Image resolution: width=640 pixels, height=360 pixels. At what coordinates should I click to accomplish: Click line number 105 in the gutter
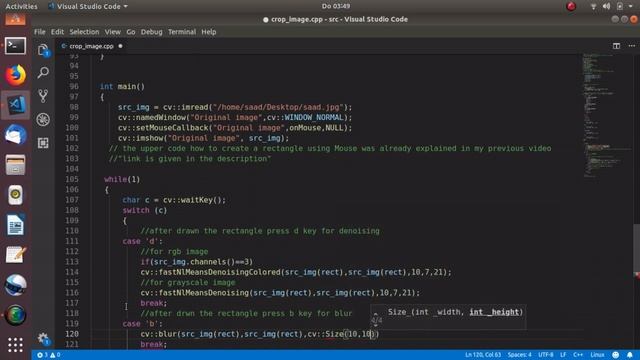pyautogui.click(x=72, y=179)
